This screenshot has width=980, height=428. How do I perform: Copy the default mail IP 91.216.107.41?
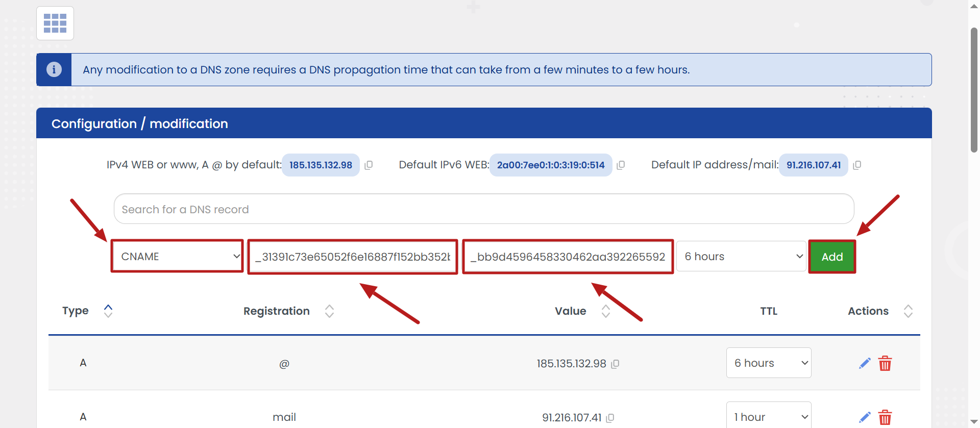[857, 165]
